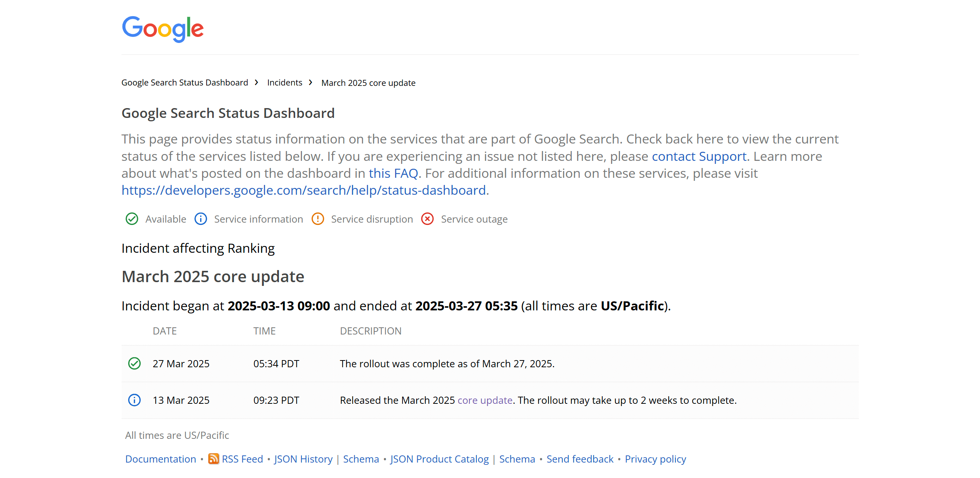Open the this FAQ link
This screenshot has width=980, height=478.
click(393, 173)
